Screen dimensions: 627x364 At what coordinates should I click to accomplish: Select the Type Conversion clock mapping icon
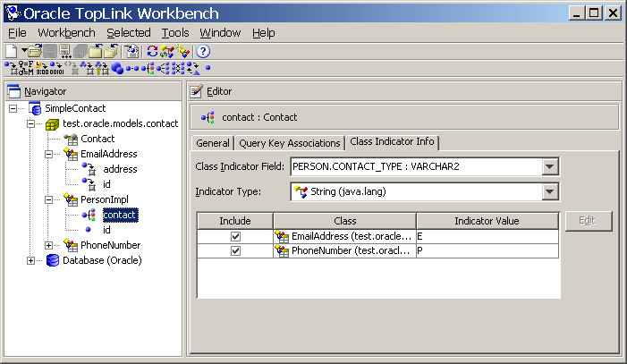pos(41,68)
